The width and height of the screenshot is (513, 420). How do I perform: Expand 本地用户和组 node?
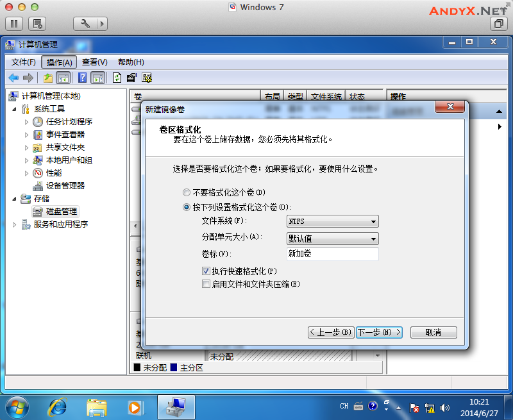click(x=27, y=160)
